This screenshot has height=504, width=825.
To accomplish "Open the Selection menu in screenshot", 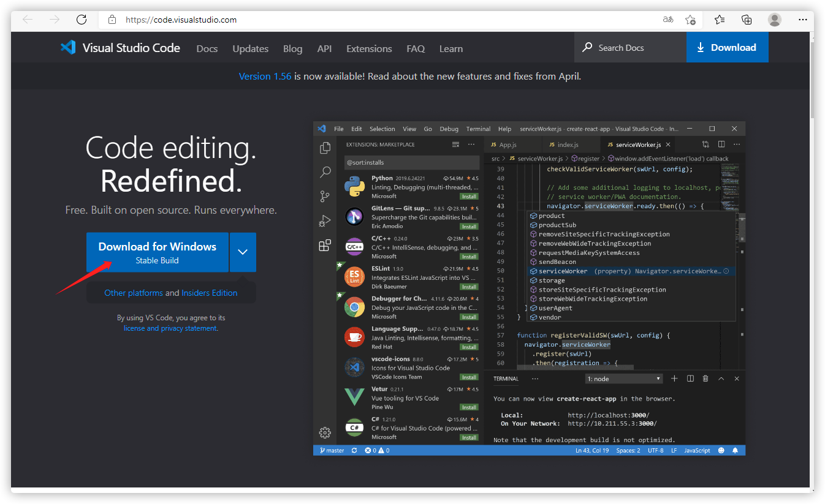I will pyautogui.click(x=382, y=129).
